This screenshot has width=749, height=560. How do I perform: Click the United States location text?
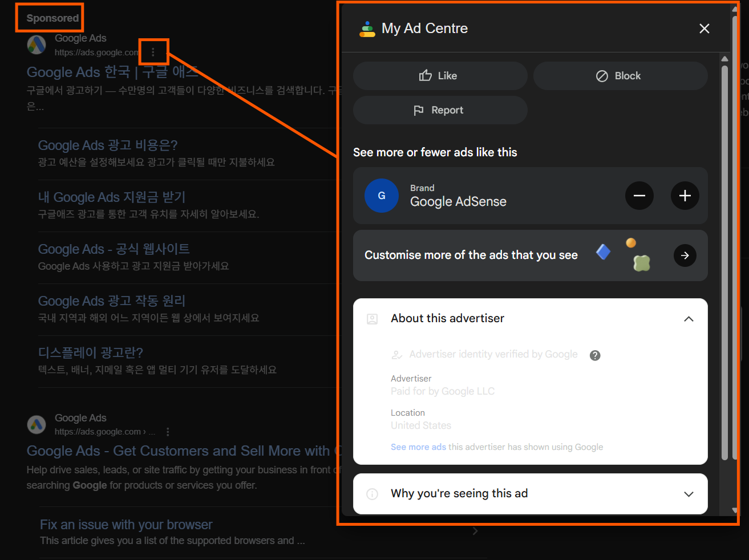[x=421, y=425]
